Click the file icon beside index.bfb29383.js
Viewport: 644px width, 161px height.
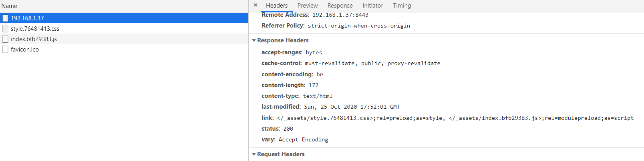coord(5,39)
